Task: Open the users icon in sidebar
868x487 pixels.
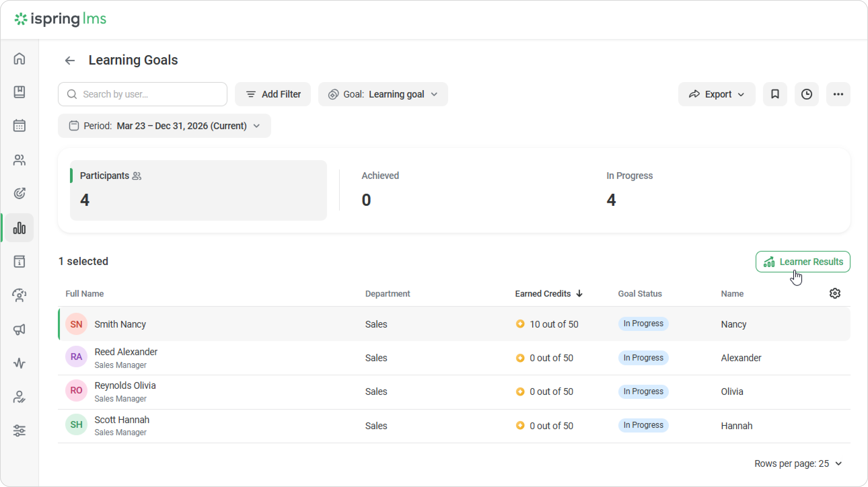Action: (19, 160)
